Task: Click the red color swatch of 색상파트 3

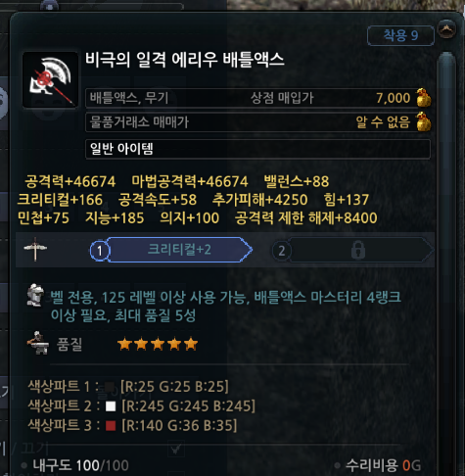Action: click(x=111, y=426)
